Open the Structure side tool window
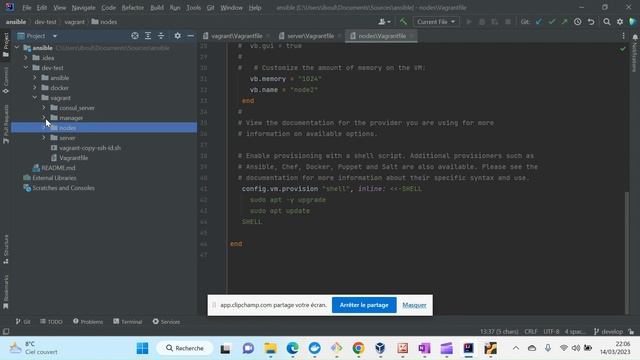The image size is (640, 360). (x=6, y=249)
